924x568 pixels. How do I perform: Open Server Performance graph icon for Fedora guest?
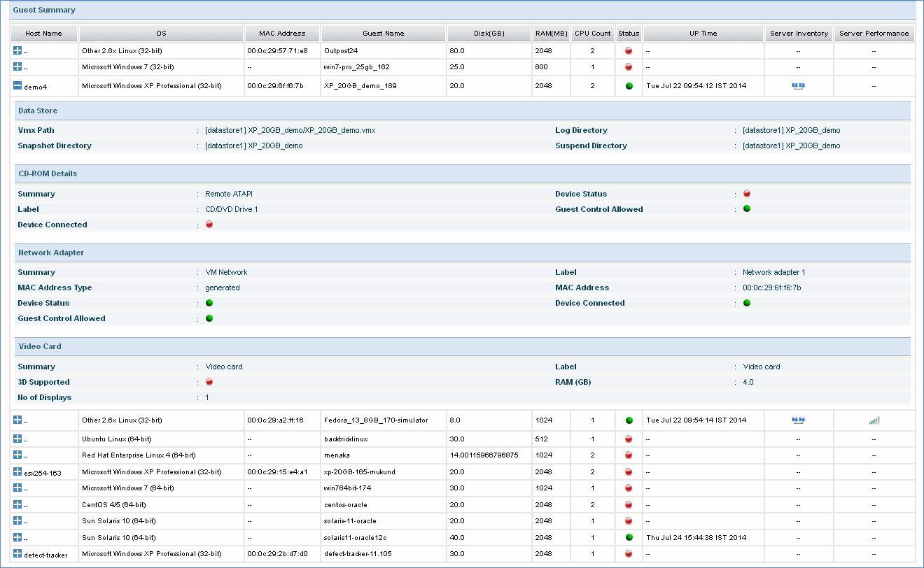[x=874, y=420]
